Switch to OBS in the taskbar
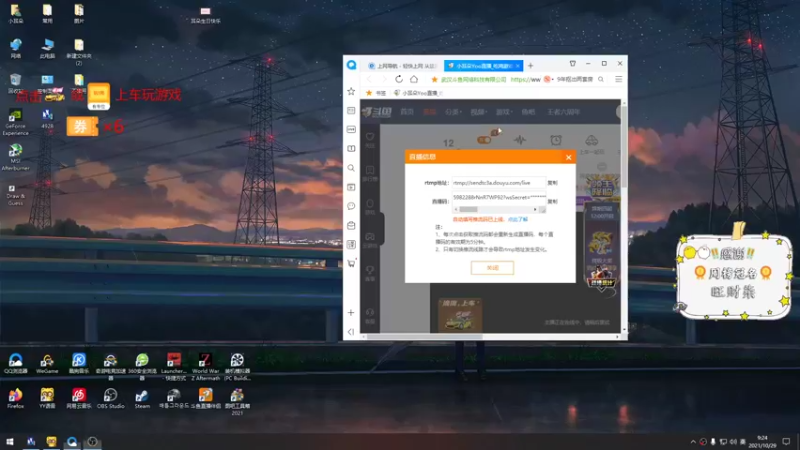This screenshot has width=800, height=450. (92, 442)
